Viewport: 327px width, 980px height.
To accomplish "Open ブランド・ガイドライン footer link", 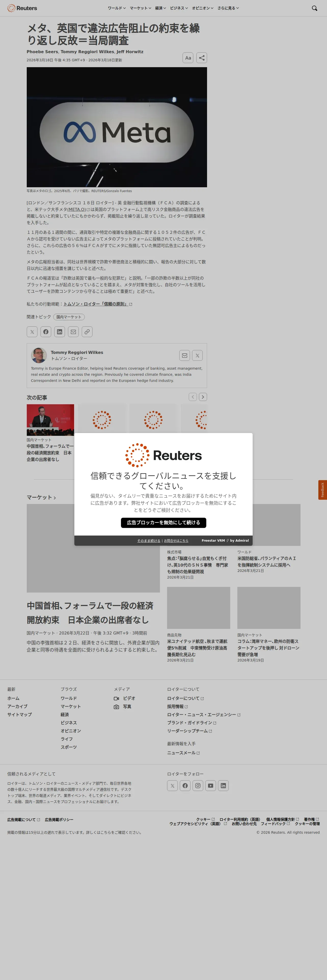I will coord(192,723).
